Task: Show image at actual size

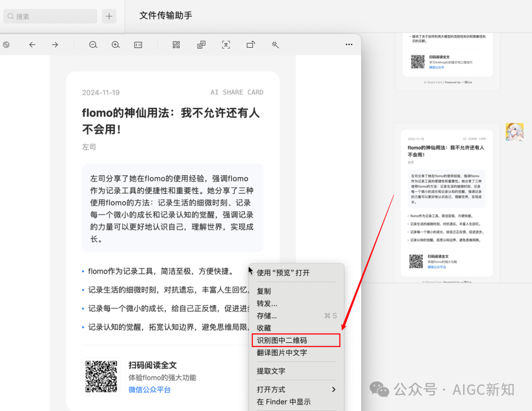Action: [x=138, y=45]
